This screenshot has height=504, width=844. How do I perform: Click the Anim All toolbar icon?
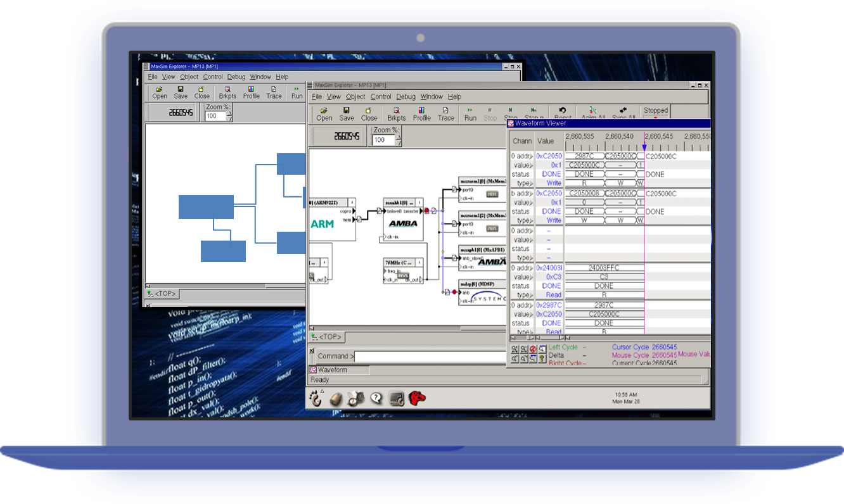pyautogui.click(x=593, y=113)
